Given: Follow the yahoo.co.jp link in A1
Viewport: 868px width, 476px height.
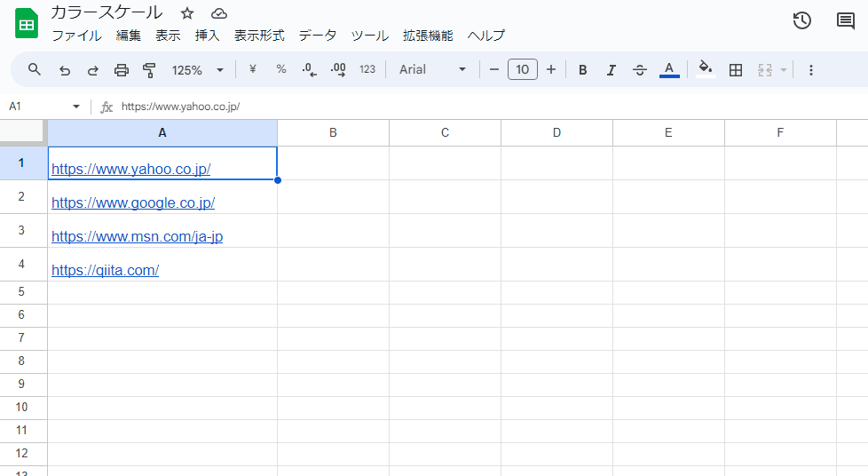Looking at the screenshot, I should click(131, 169).
